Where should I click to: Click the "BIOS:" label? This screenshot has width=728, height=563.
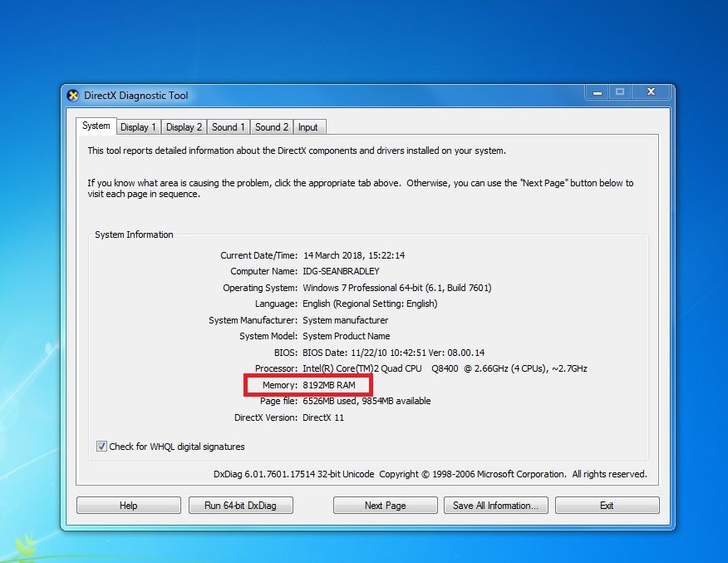click(x=286, y=353)
